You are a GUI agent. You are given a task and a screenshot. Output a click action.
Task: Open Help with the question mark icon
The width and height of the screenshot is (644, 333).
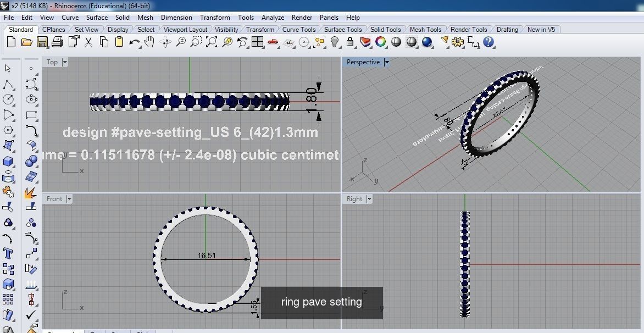coord(488,42)
